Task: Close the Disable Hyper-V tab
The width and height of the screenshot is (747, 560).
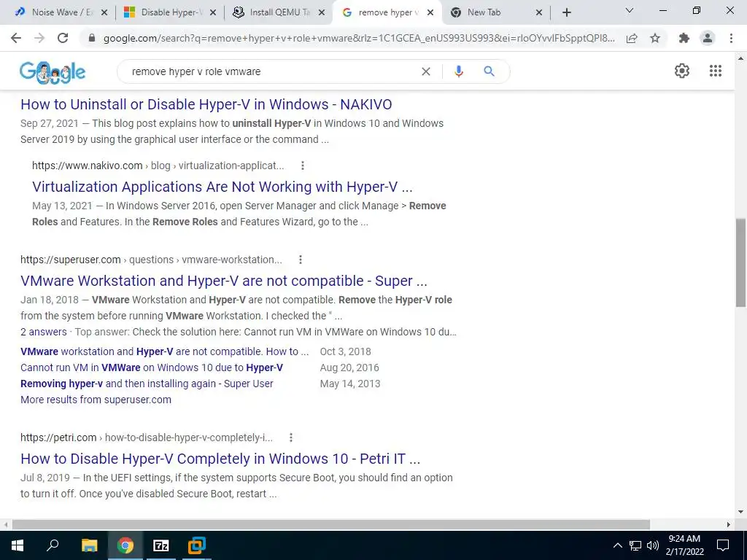Action: click(213, 13)
